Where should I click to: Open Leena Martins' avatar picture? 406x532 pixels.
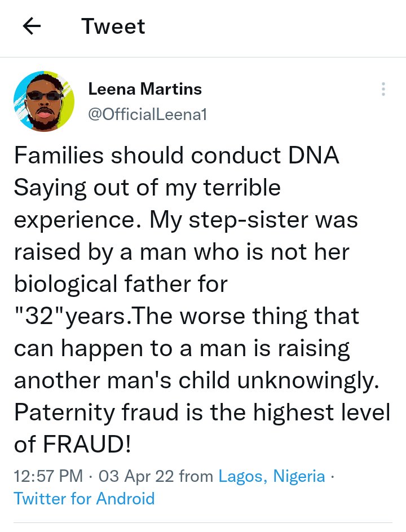pyautogui.click(x=44, y=101)
